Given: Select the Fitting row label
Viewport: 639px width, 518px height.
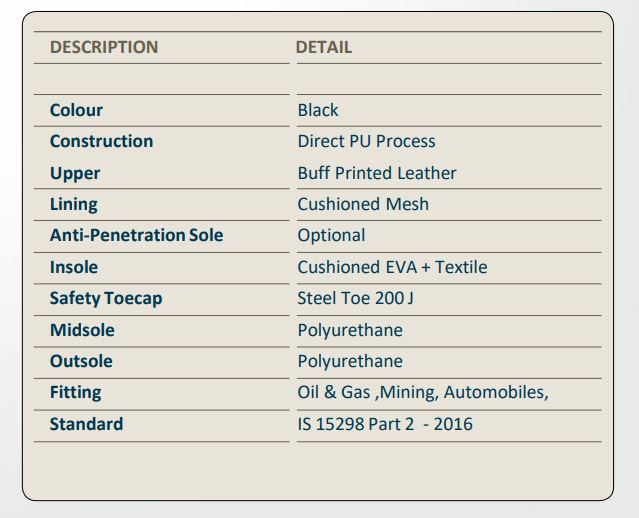Looking at the screenshot, I should 75,392.
